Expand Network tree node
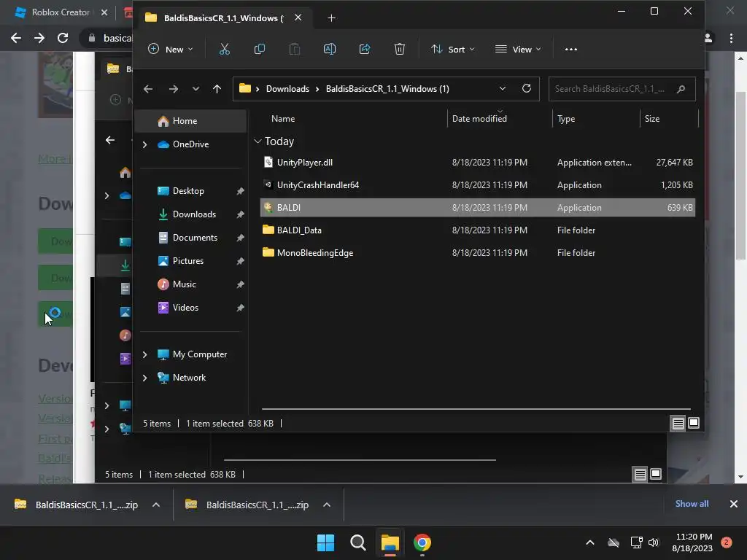This screenshot has height=560, width=747. (x=145, y=378)
